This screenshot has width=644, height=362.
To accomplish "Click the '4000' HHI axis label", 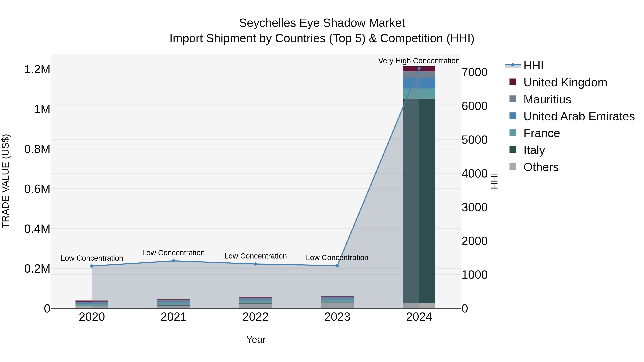I will 474,173.
